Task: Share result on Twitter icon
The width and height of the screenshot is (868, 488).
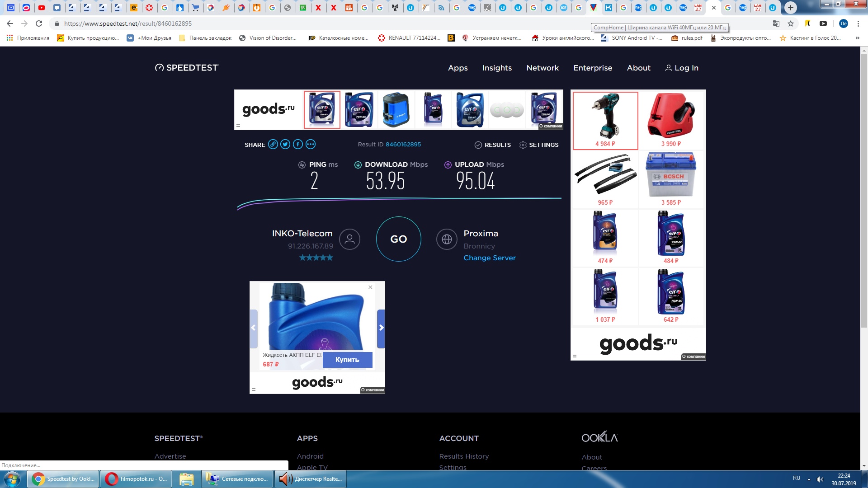Action: point(285,145)
